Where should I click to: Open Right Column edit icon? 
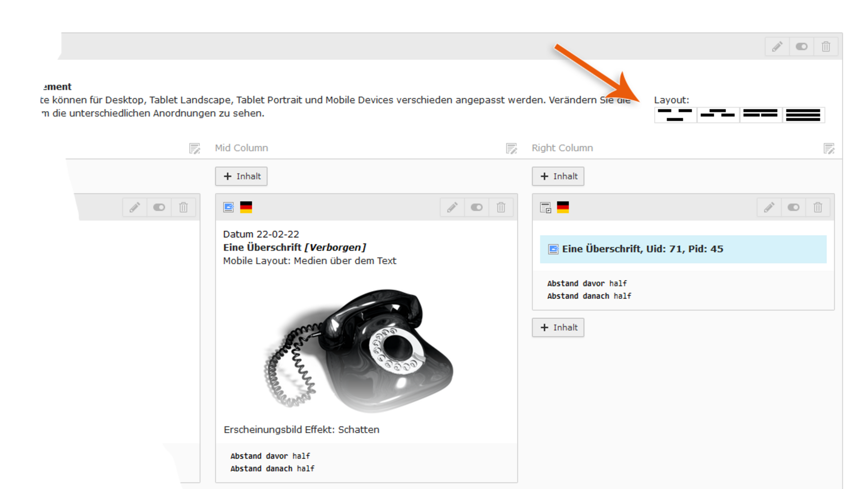pyautogui.click(x=829, y=148)
